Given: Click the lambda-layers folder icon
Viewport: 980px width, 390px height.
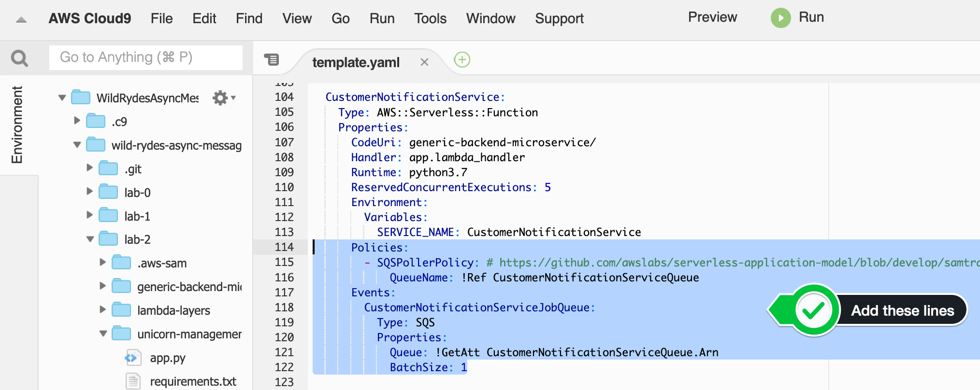Looking at the screenshot, I should pos(121,310).
